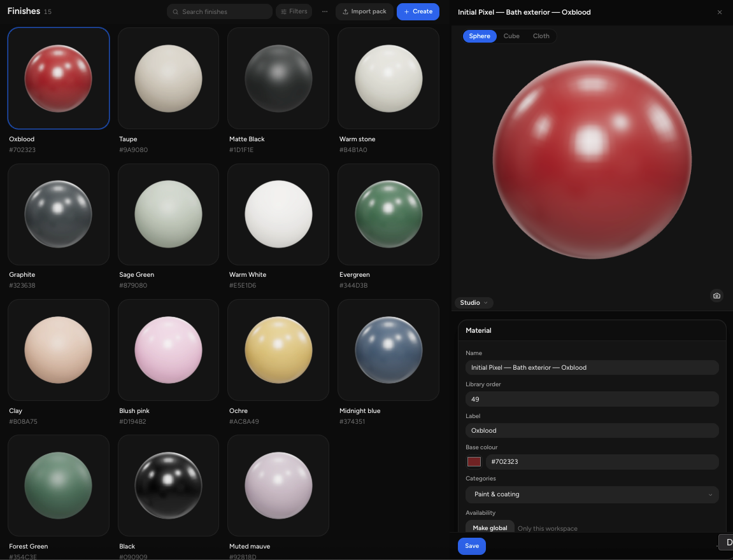Switch preview to Cloth shape
This screenshot has width=733, height=560.
(x=541, y=36)
